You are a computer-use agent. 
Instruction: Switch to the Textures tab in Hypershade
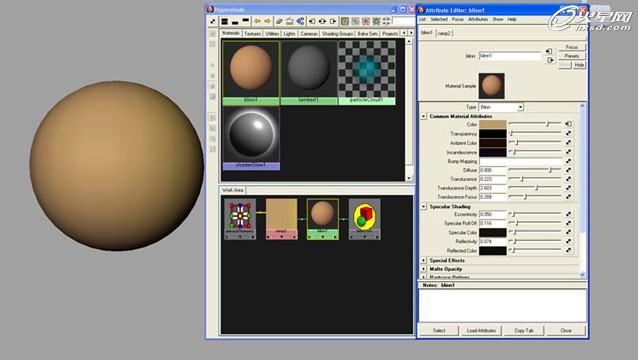252,33
